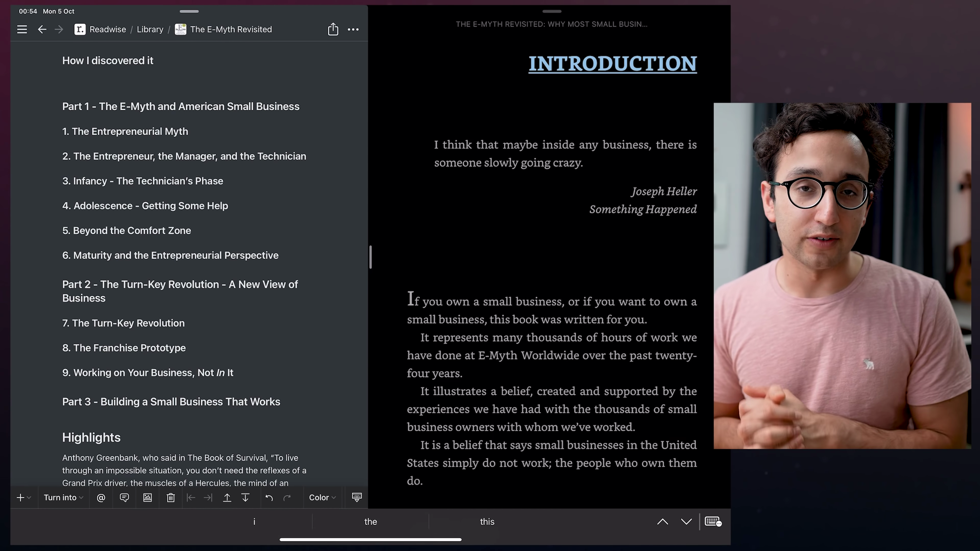This screenshot has width=980, height=551.
Task: Tap the status bar clock showing 00:54
Action: 28,11
